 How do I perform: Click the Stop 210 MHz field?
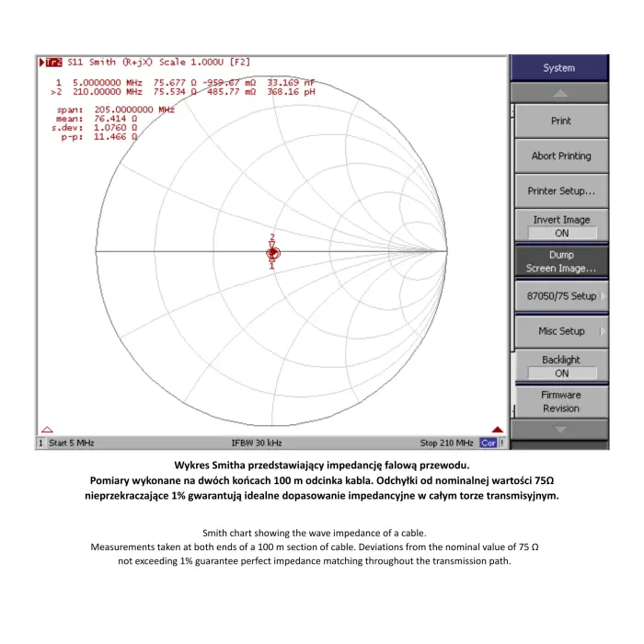pyautogui.click(x=446, y=443)
